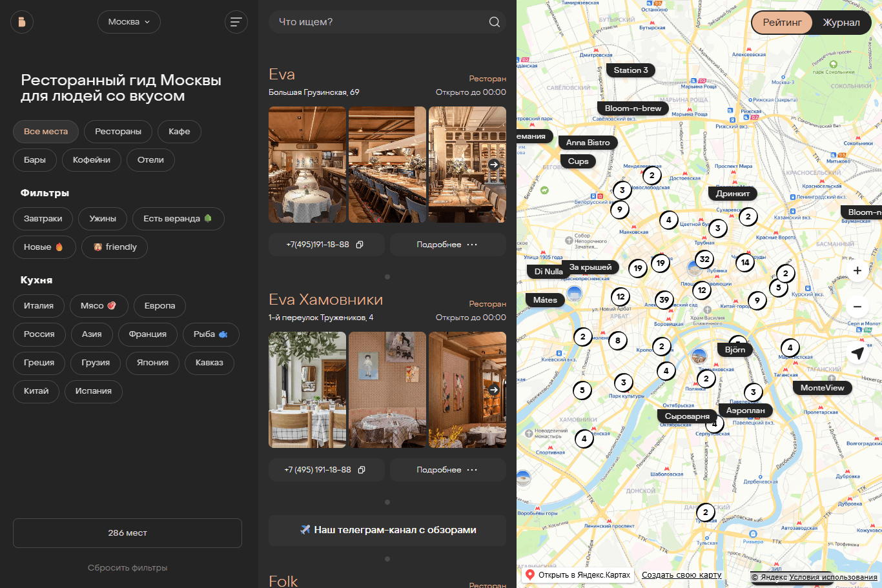Screen dimensions: 882x588
Task: Switch to the Журнал tab
Action: [841, 23]
